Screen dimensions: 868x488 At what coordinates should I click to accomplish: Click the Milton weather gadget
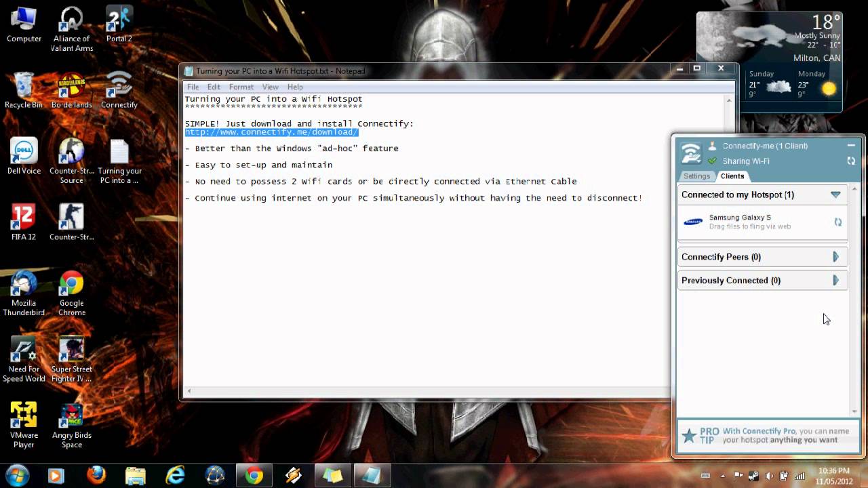coord(769,62)
